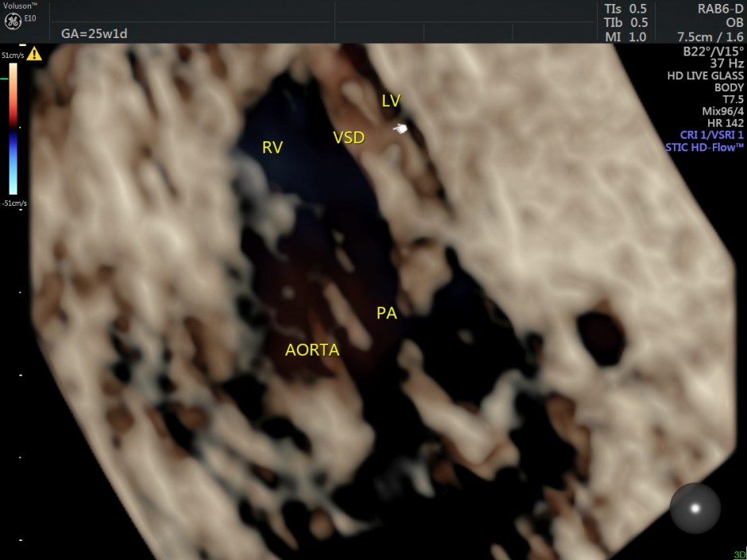
Task: Click the PA annotation label
Action: pos(386,314)
